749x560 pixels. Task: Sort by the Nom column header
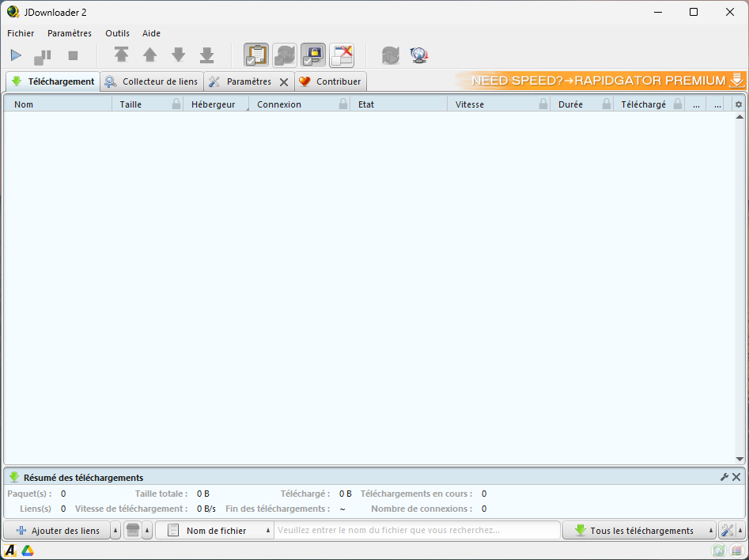click(x=58, y=104)
